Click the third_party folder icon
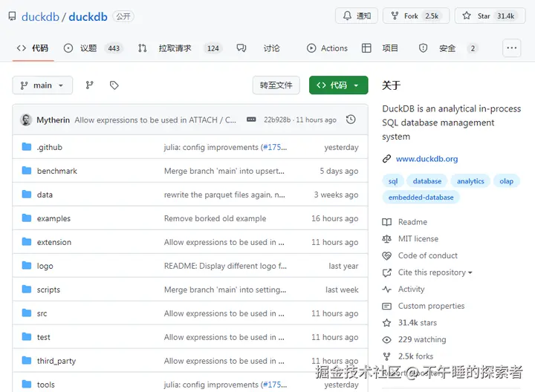Viewport: 535px width, 392px height. coord(27,360)
